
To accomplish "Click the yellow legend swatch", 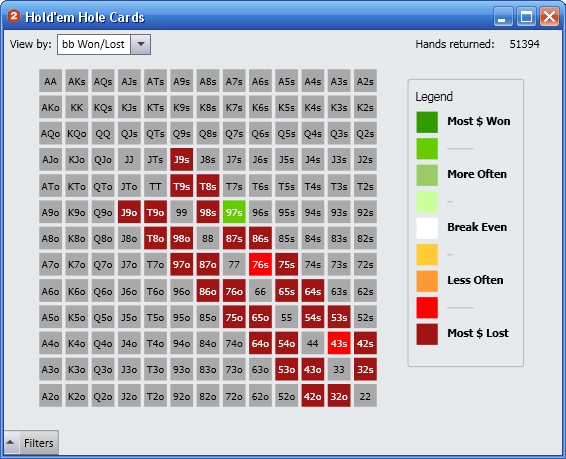I will click(427, 255).
